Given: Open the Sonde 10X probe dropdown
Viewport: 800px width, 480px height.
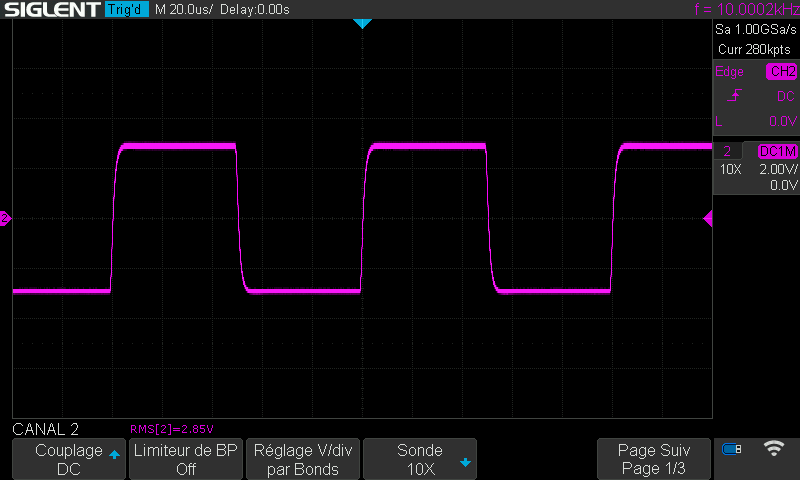Looking at the screenshot, I should tap(419, 459).
